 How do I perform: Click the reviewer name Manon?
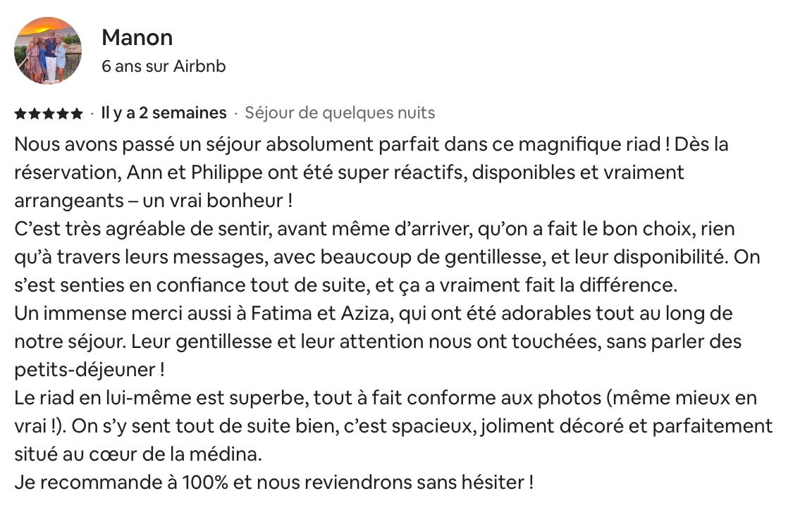(x=137, y=38)
